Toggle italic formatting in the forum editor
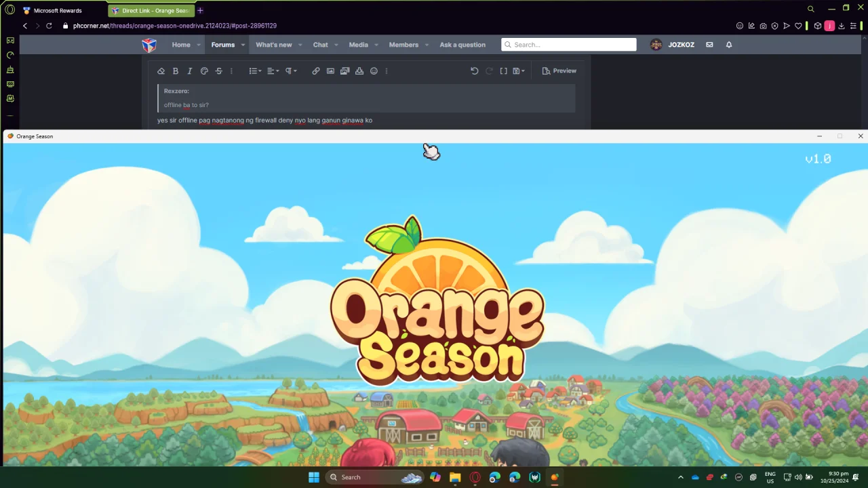 pyautogui.click(x=190, y=71)
